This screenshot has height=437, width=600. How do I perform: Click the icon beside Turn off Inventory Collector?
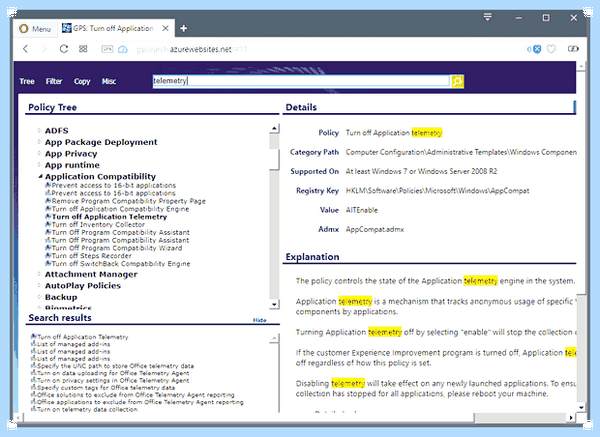(48, 224)
